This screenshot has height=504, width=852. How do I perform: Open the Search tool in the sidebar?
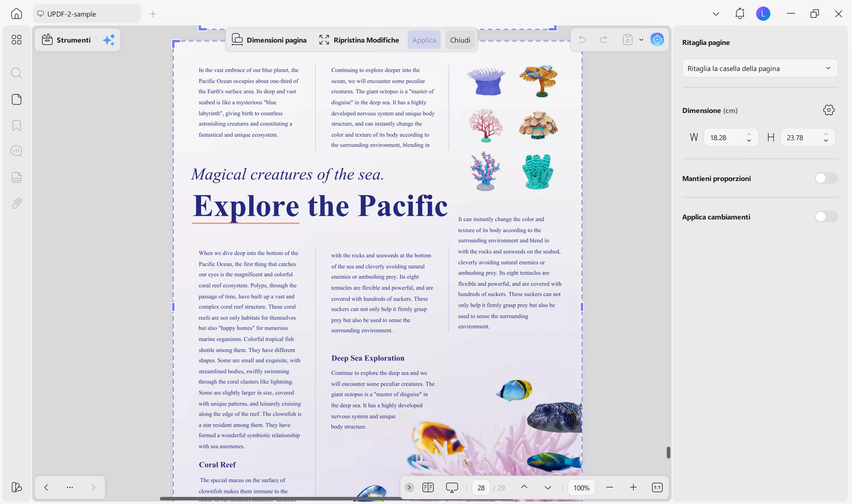[x=16, y=73]
